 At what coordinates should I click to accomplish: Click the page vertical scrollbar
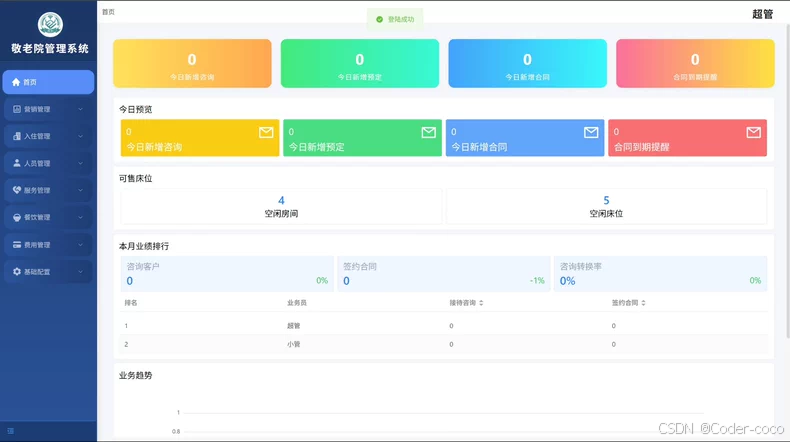click(x=787, y=181)
